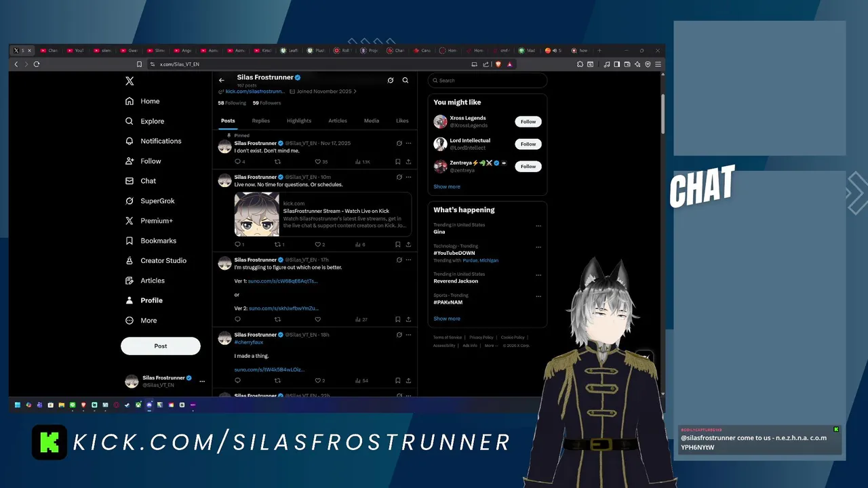Open the Kick stream link card thumbnail
Image resolution: width=868 pixels, height=488 pixels.
coord(256,215)
